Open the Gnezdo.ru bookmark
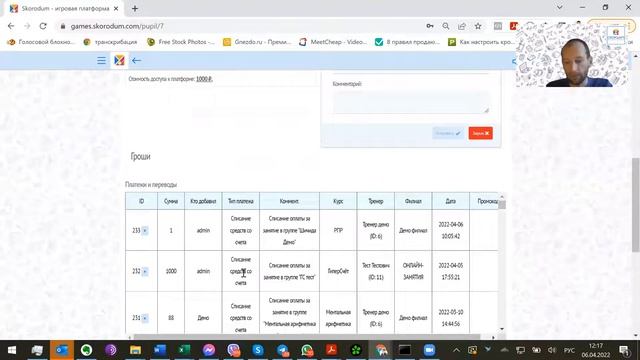Screen dimensions: 640x360 coord(257,42)
